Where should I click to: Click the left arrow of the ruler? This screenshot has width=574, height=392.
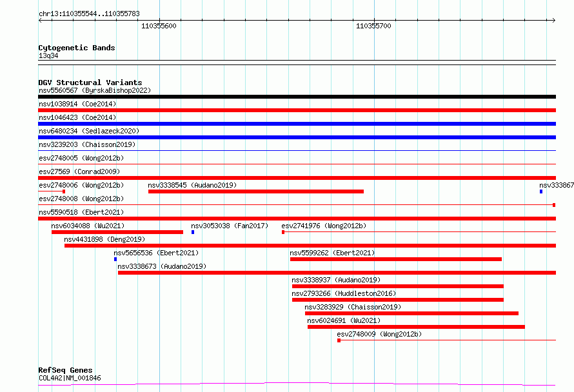[40, 20]
